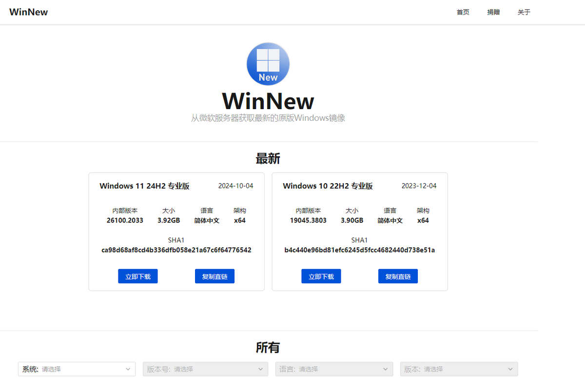Click 立即下载 for Windows 10 22H2
Viewport: 585px width, 392px height.
pyautogui.click(x=321, y=276)
